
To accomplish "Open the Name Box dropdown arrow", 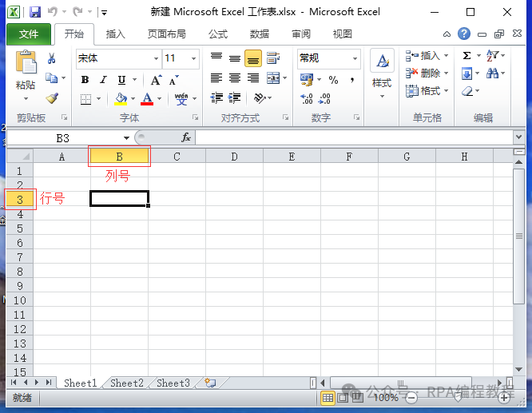I will tap(126, 137).
